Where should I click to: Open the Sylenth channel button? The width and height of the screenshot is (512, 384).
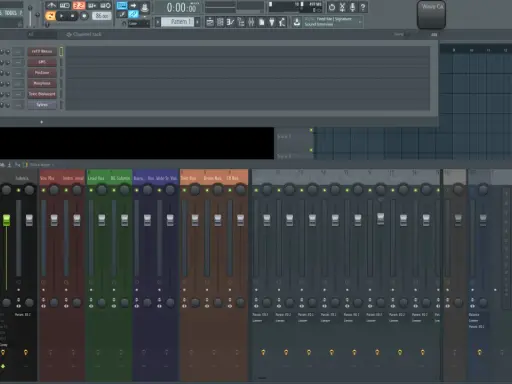click(42, 105)
